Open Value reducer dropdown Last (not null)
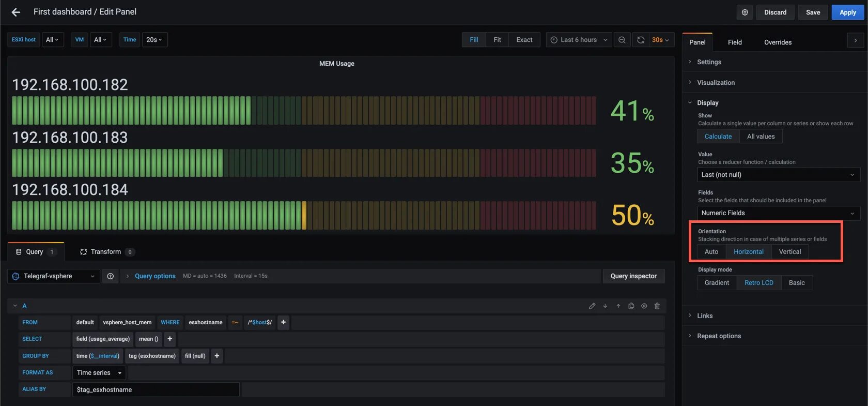 [x=778, y=175]
